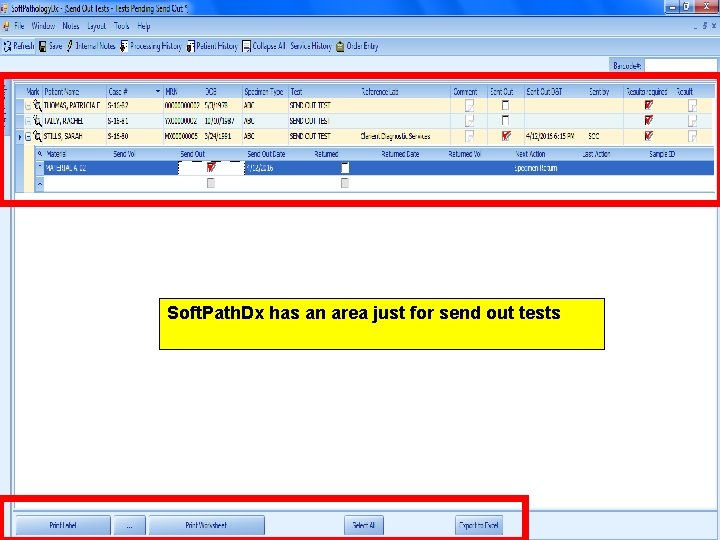Click the Collapse All toolbar icon
This screenshot has height=540, width=720.
247,46
